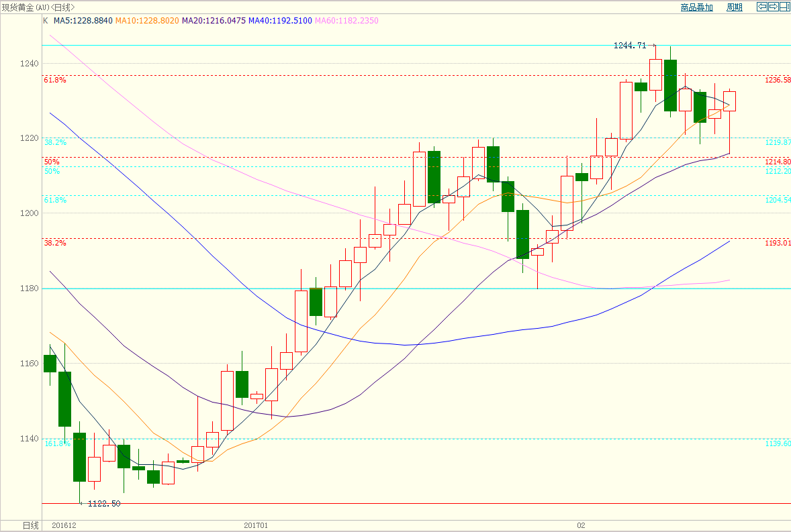
Task: Click the cyan 50% retracement label
Action: [52, 171]
